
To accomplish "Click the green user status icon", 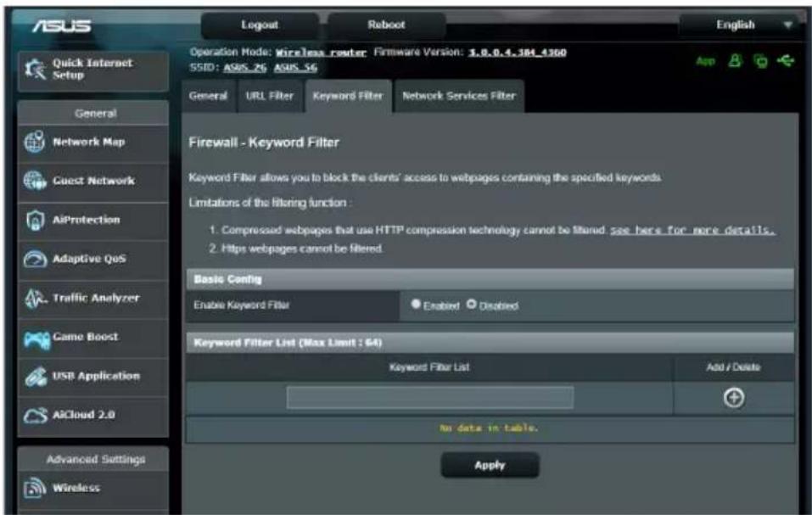I will [x=734, y=60].
